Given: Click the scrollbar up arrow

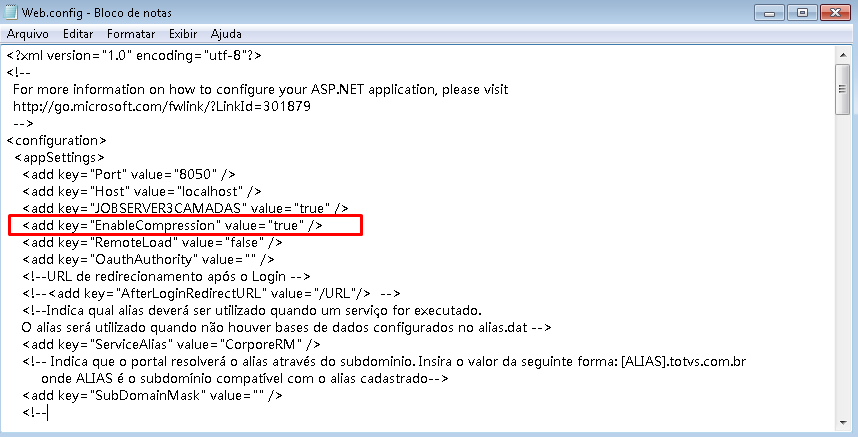Looking at the screenshot, I should pyautogui.click(x=843, y=54).
